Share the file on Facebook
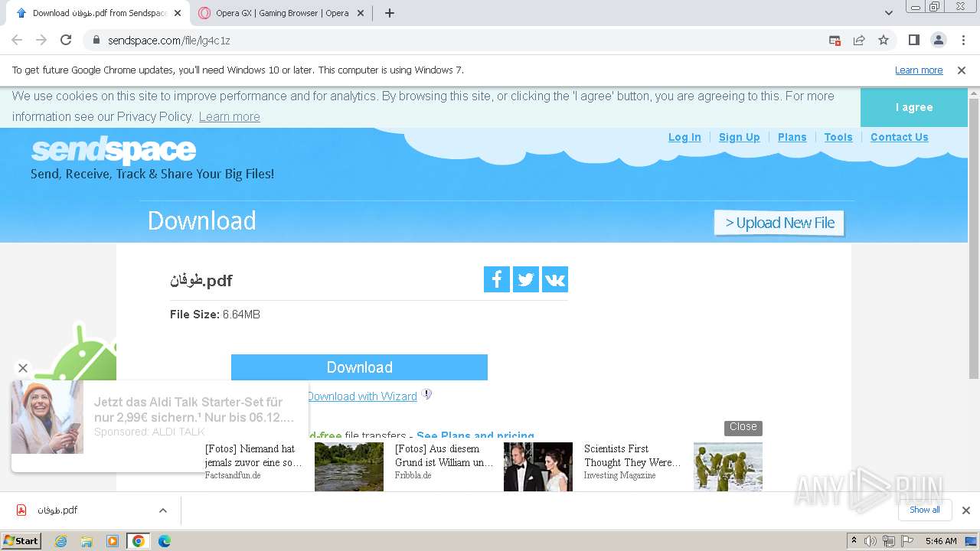The width and height of the screenshot is (980, 551). 497,279
